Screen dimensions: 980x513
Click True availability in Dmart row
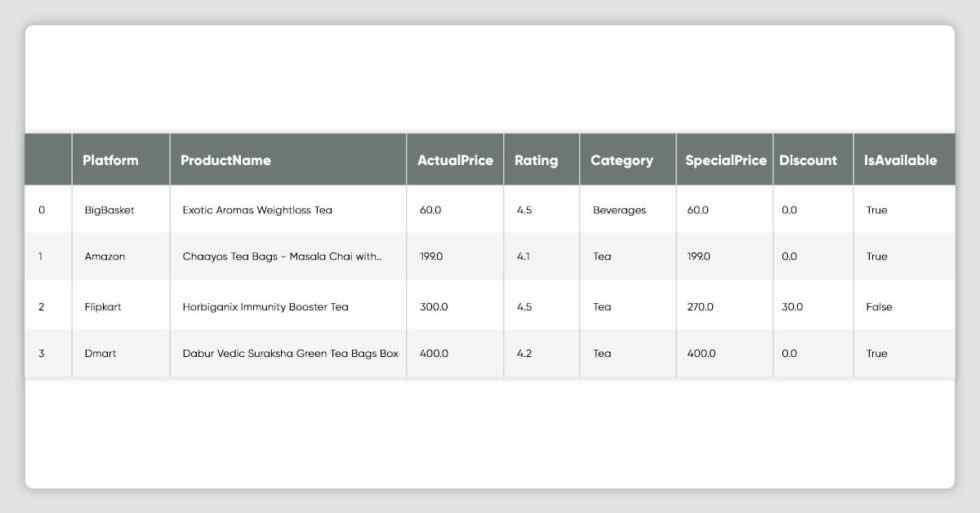pyautogui.click(x=877, y=353)
